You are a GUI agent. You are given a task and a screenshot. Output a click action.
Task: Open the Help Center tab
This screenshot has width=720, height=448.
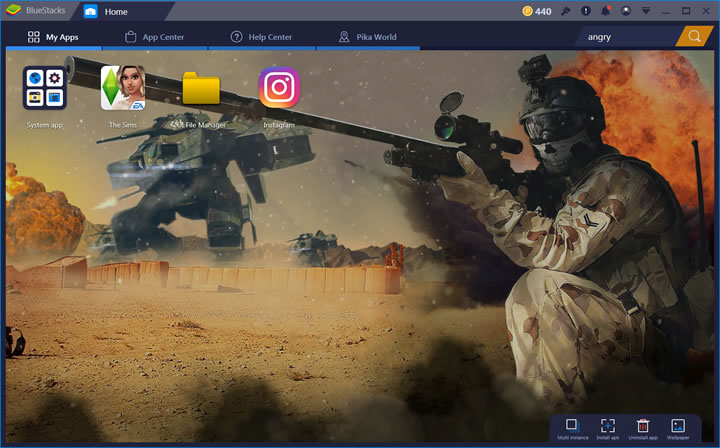(x=261, y=37)
